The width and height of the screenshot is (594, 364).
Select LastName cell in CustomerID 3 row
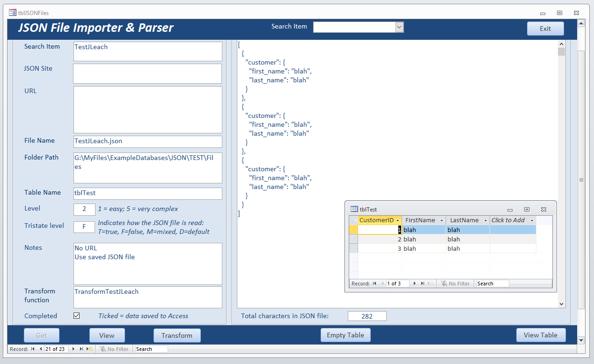[468, 248]
